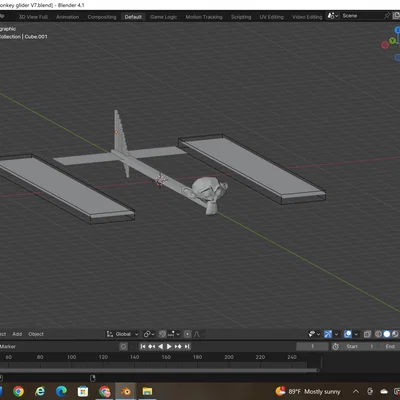Click the Start frame field
Viewport: 400px width, 400px height.
click(359, 347)
